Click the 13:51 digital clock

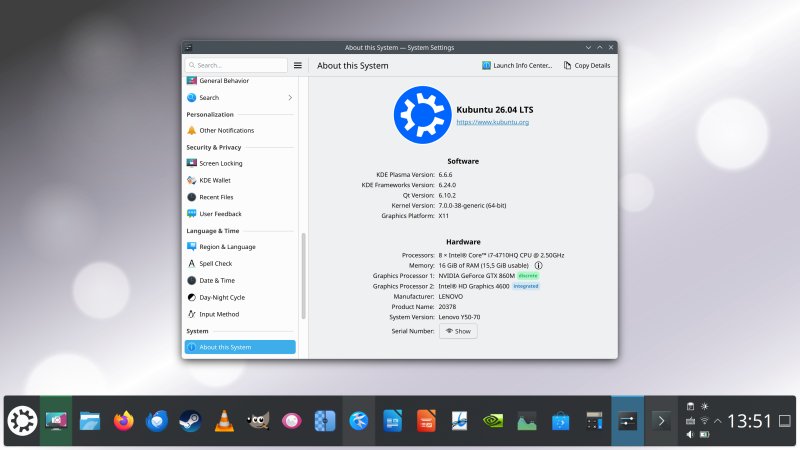click(749, 421)
